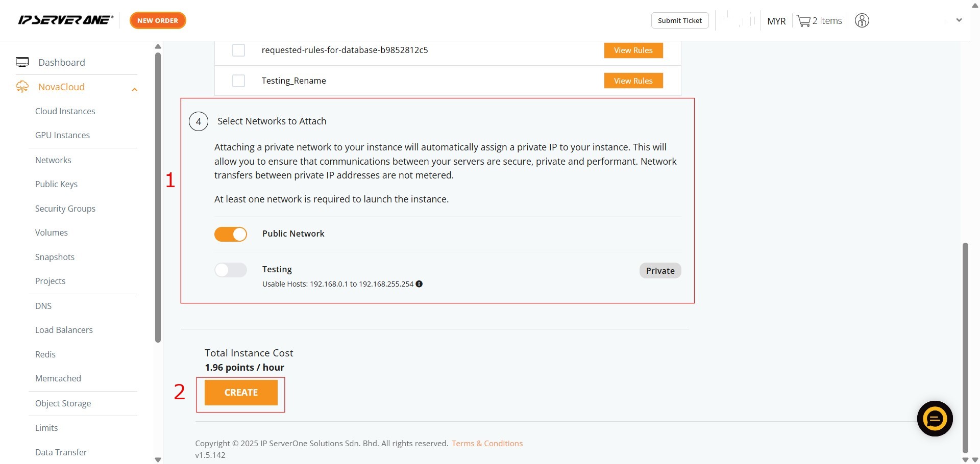
Task: Click the NovaCloud cloud icon
Action: [22, 87]
